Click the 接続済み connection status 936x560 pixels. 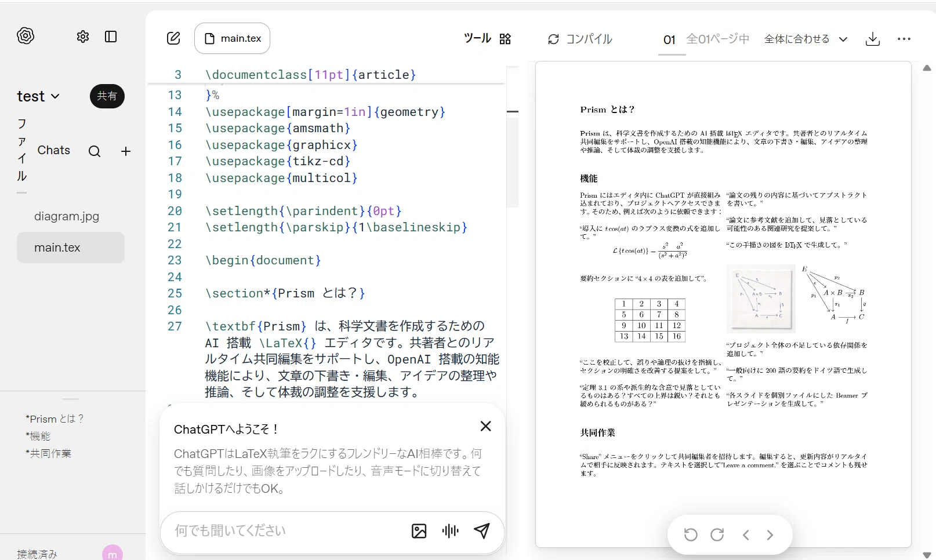37,554
